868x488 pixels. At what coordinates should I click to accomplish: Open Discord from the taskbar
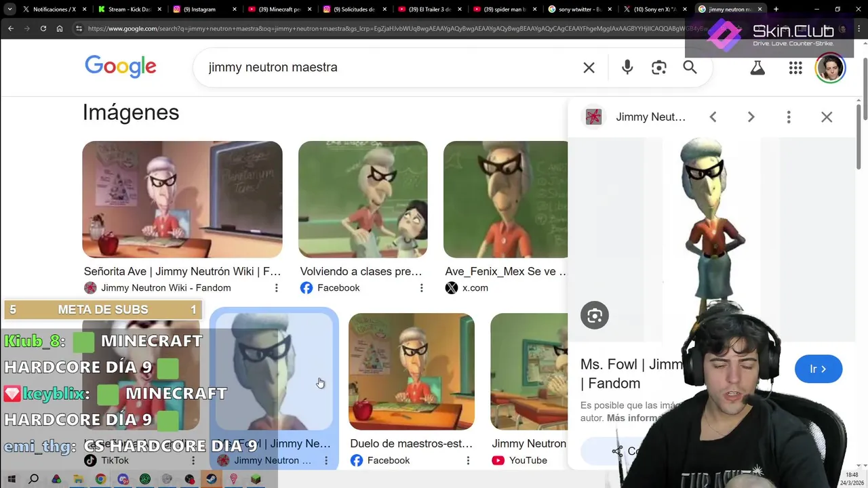click(123, 479)
